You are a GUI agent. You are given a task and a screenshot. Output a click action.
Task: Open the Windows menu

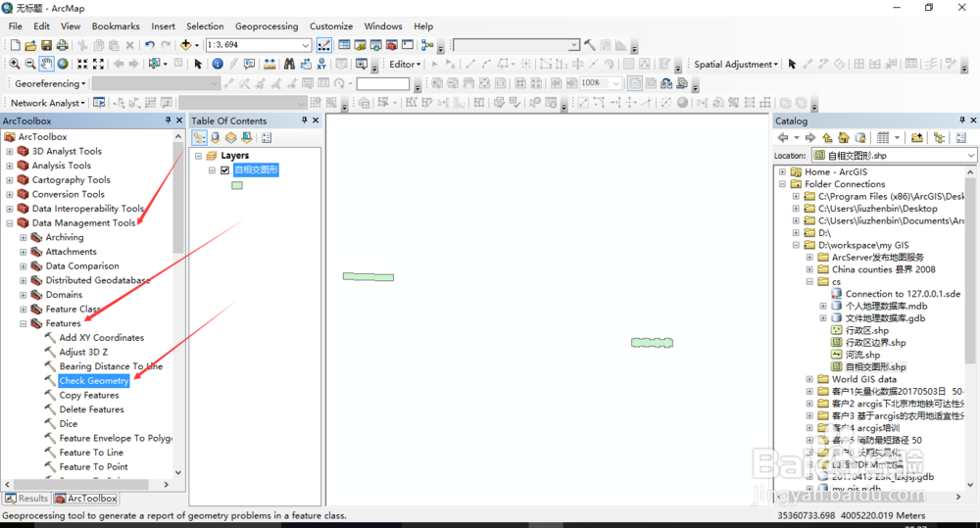tap(383, 26)
